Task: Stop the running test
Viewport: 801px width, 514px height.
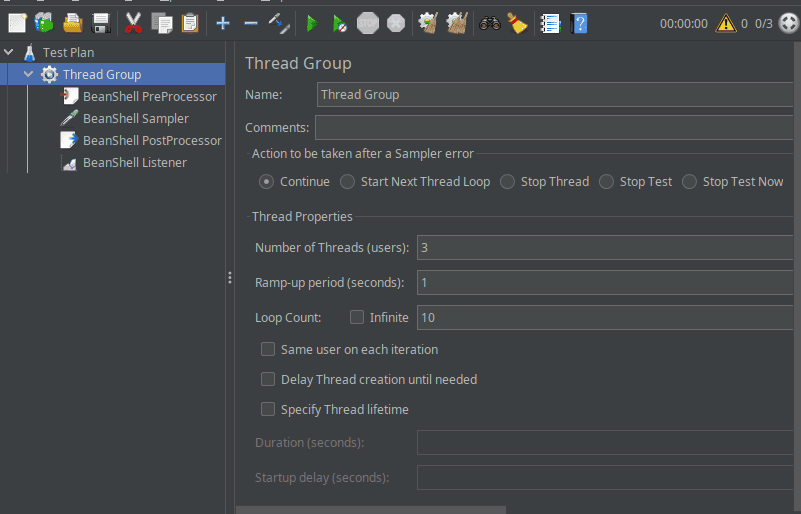Action: [x=368, y=23]
